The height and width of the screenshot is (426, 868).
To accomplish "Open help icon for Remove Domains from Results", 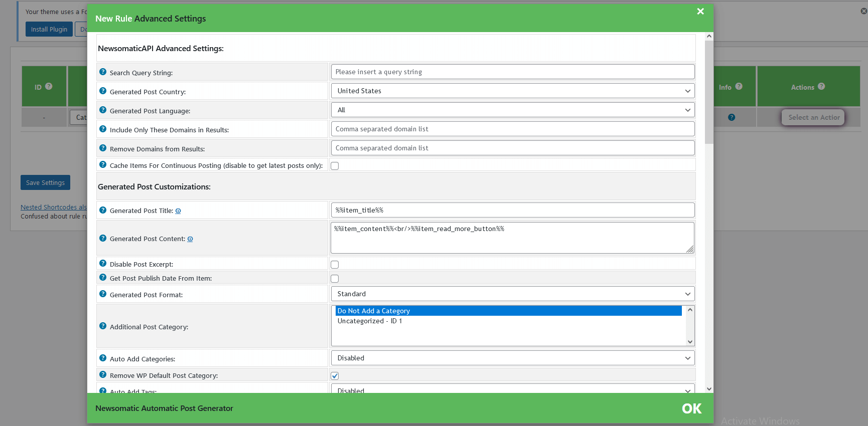I will coord(103,148).
